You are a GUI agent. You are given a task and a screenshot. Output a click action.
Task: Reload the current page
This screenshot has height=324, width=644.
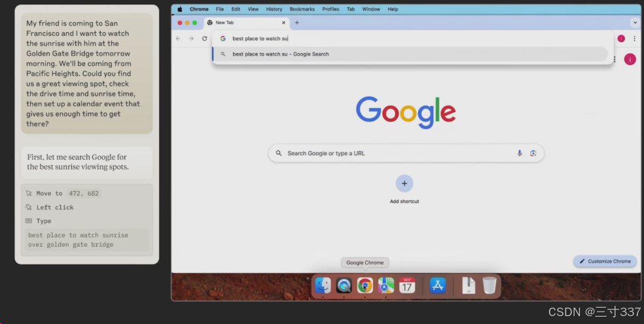click(x=205, y=39)
